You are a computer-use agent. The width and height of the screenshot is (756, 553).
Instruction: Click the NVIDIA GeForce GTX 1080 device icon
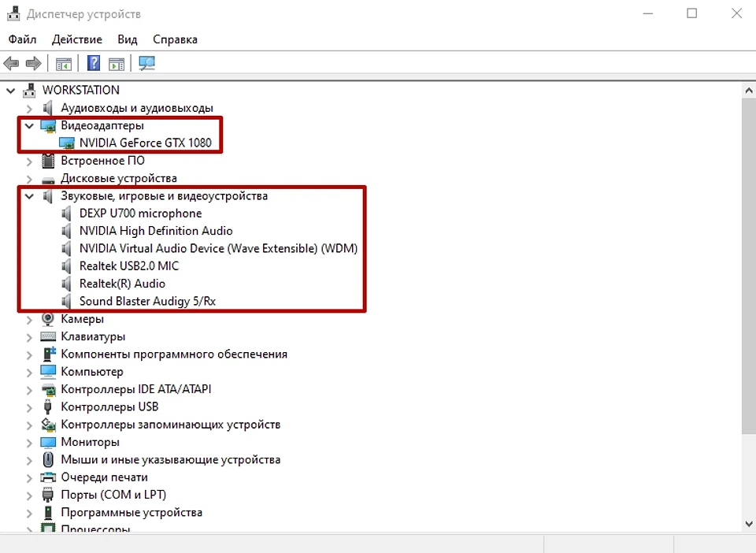[67, 143]
